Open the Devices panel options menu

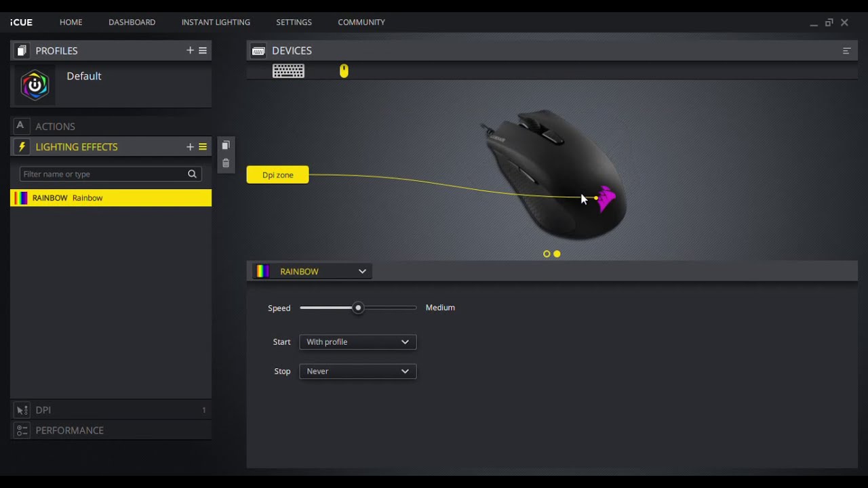coord(846,51)
